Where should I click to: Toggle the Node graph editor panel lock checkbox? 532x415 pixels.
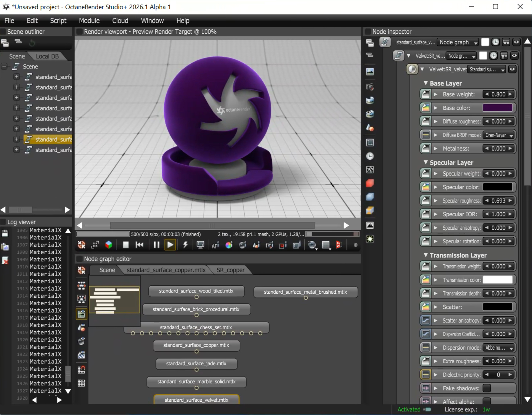(80, 259)
